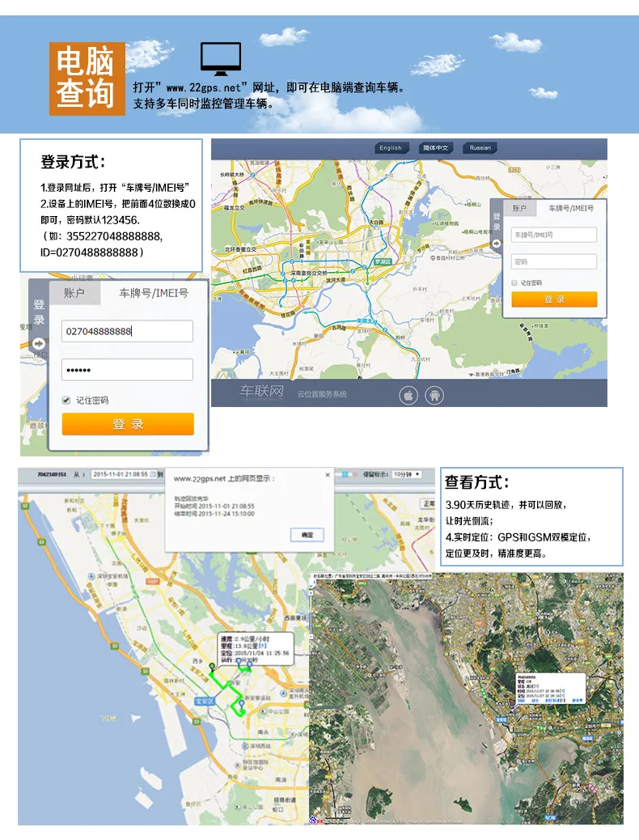Pick the blue color swatch beside 停留标示
The image size is (639, 840).
[345, 475]
